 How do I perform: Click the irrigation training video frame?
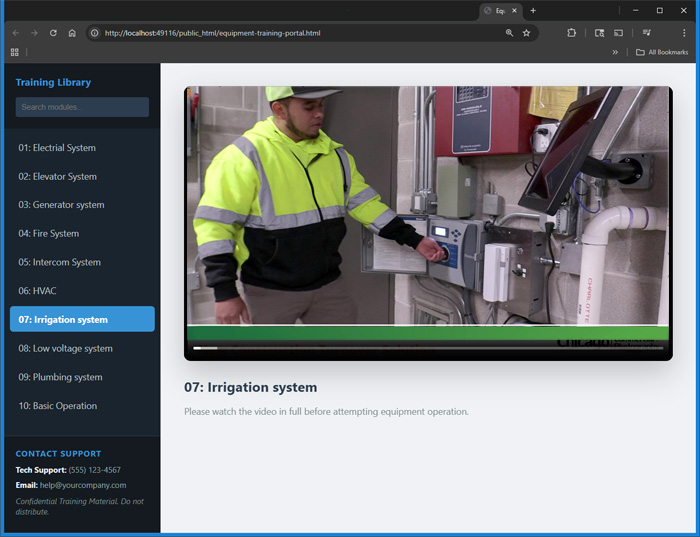point(428,223)
